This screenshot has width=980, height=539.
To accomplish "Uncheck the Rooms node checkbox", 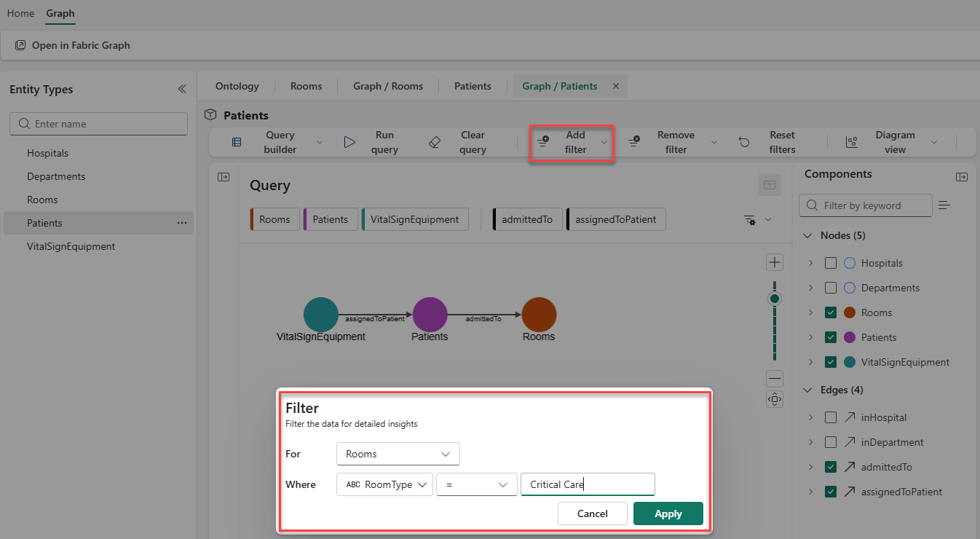I will (830, 312).
